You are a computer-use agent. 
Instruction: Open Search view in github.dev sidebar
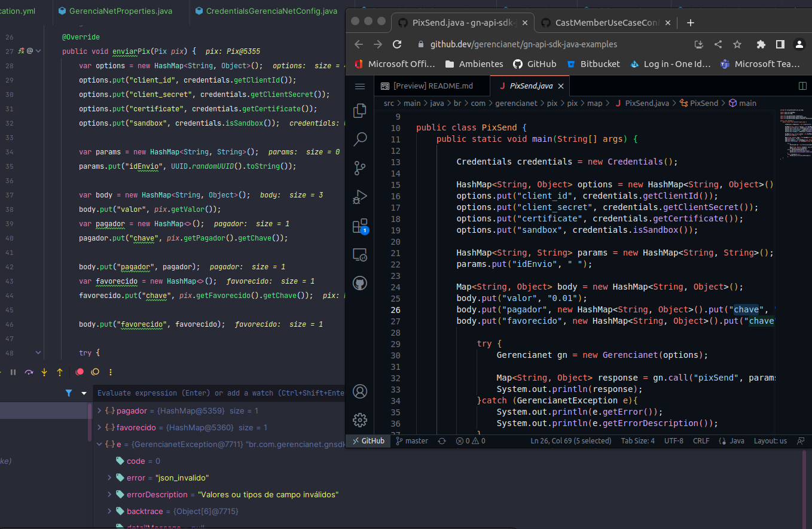coord(360,139)
